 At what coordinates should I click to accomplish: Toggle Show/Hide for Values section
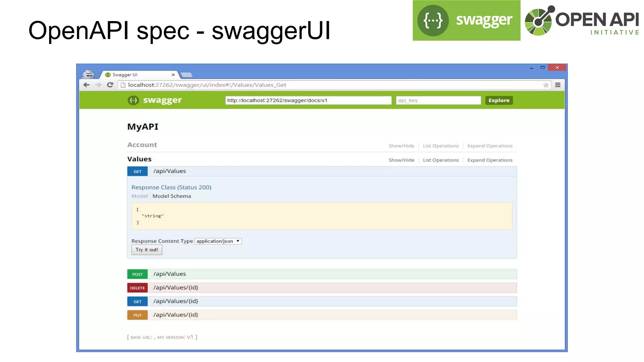click(x=401, y=160)
